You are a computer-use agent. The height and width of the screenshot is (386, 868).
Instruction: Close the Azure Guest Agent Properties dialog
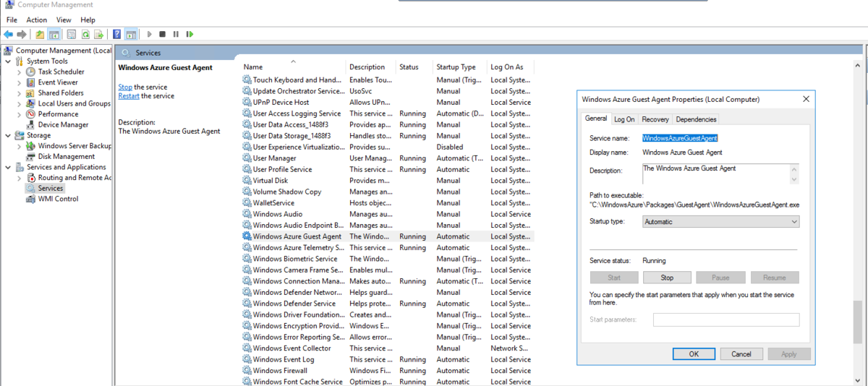point(806,99)
